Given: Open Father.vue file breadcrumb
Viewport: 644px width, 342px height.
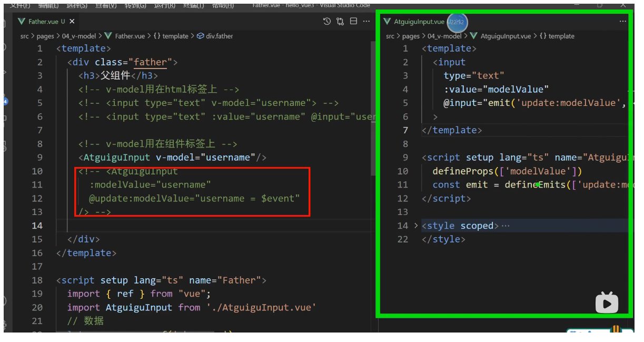Looking at the screenshot, I should (x=130, y=36).
